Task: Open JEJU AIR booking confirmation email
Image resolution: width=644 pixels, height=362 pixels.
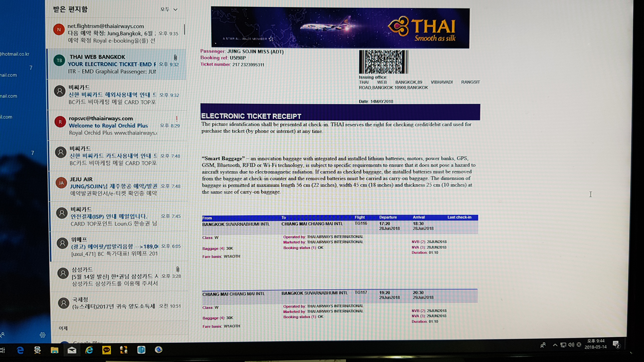Action: pyautogui.click(x=118, y=186)
